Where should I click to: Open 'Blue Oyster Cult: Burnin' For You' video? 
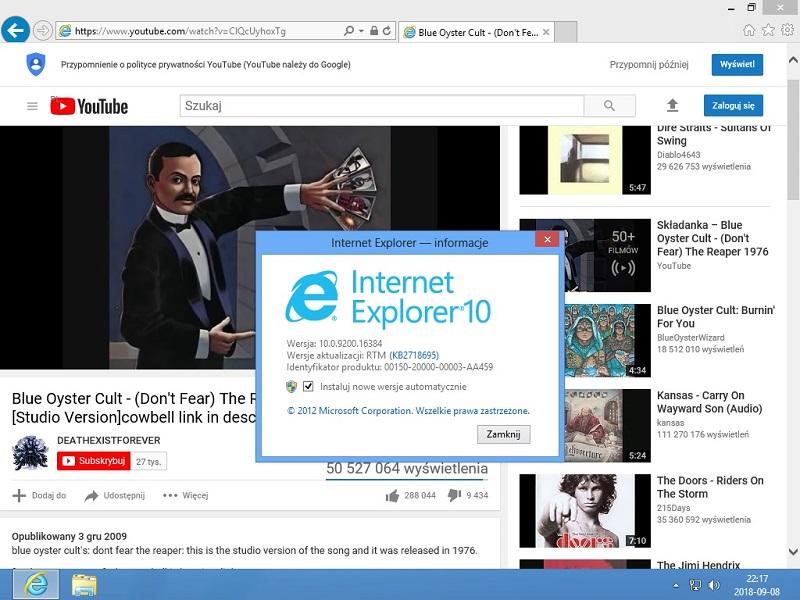716,317
